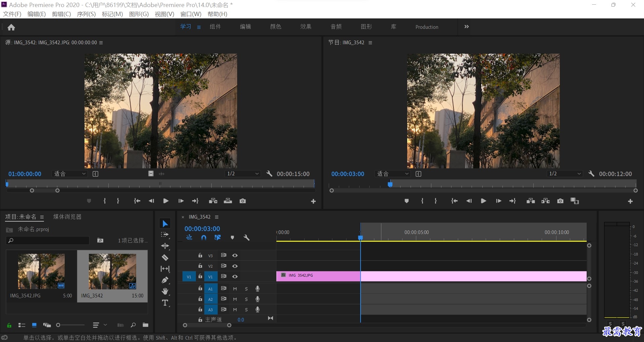Hide V1 track output eye
644x342 pixels.
pyautogui.click(x=235, y=277)
